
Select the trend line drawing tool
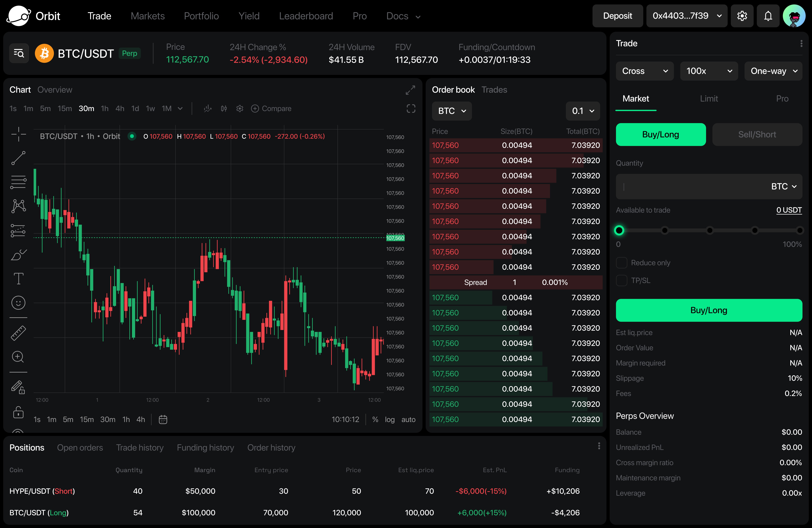point(18,158)
